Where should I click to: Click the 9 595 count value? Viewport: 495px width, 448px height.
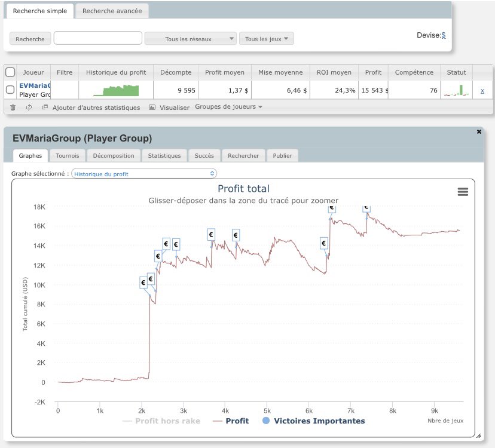click(x=187, y=90)
